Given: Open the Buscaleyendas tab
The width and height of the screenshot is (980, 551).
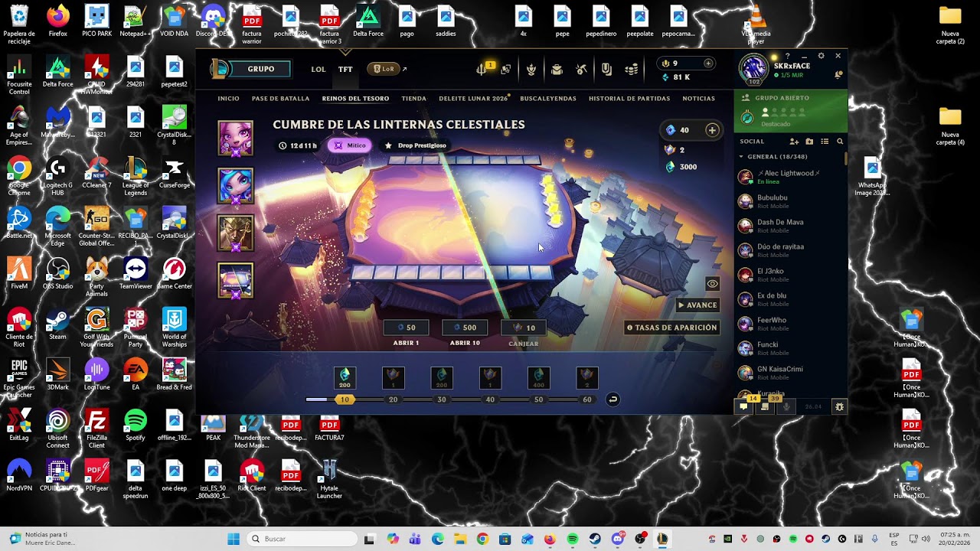Looking at the screenshot, I should (x=548, y=99).
